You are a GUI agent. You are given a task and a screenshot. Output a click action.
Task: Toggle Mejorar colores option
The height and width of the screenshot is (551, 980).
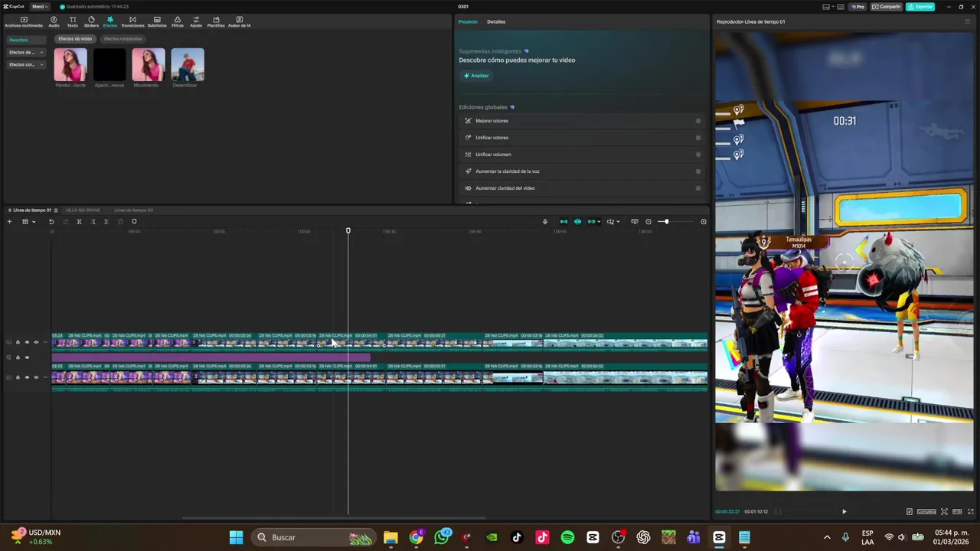coord(697,121)
